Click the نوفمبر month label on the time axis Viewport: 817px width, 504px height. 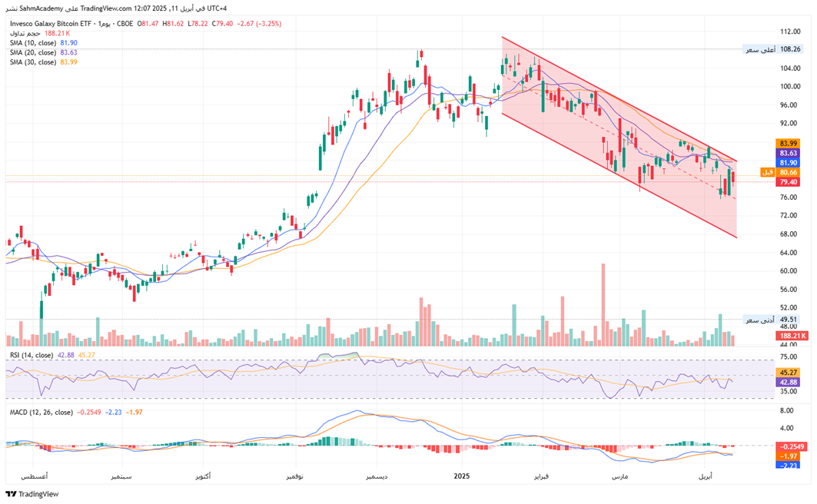tap(295, 476)
